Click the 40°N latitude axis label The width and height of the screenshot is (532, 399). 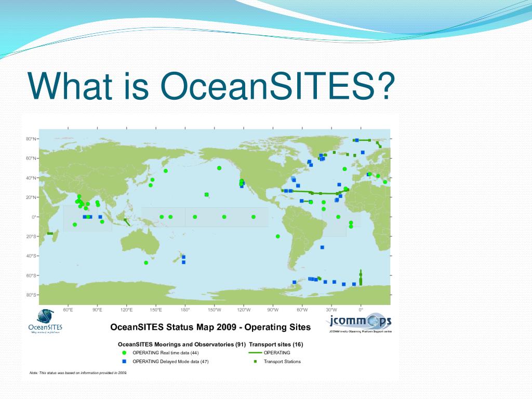pos(31,178)
